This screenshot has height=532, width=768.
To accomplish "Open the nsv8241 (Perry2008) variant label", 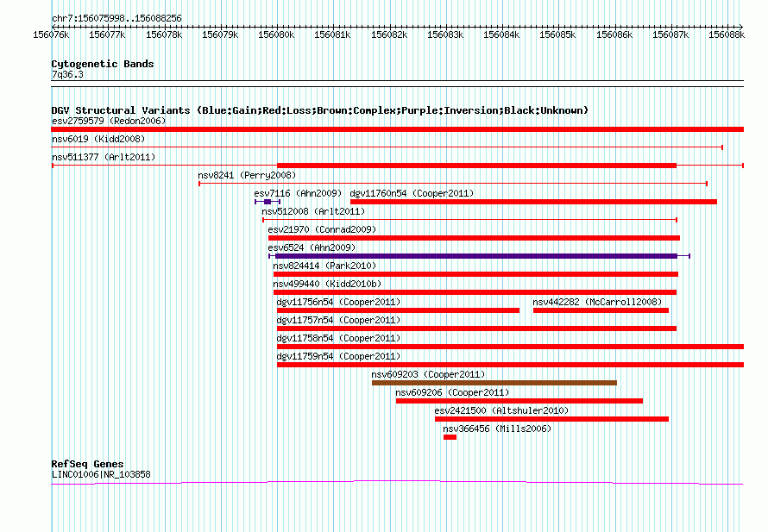I will pos(247,175).
